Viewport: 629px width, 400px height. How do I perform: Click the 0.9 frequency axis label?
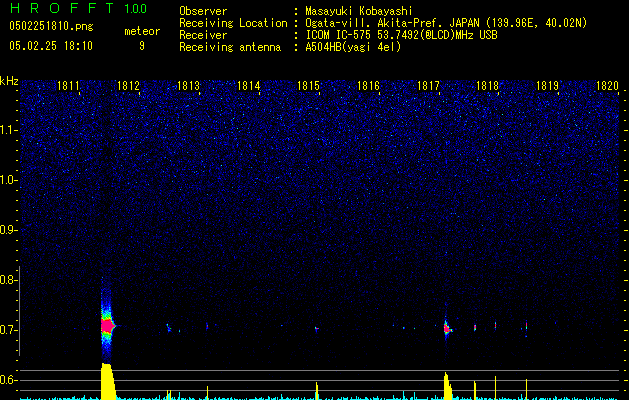point(8,230)
